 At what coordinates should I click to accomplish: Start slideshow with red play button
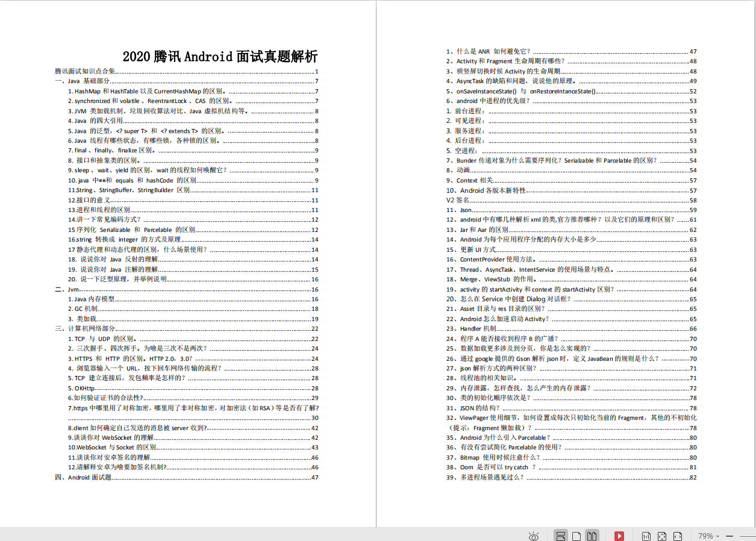point(619,536)
